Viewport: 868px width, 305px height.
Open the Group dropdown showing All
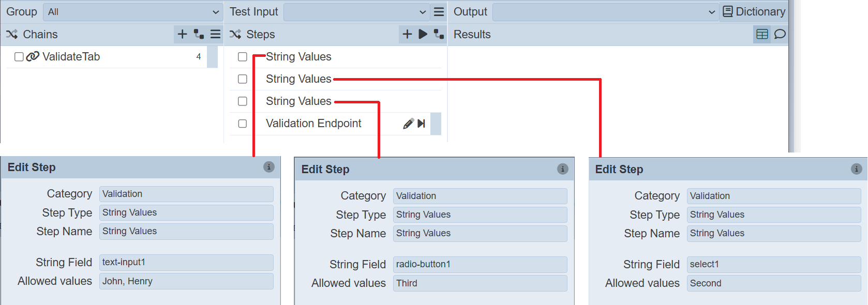point(132,12)
